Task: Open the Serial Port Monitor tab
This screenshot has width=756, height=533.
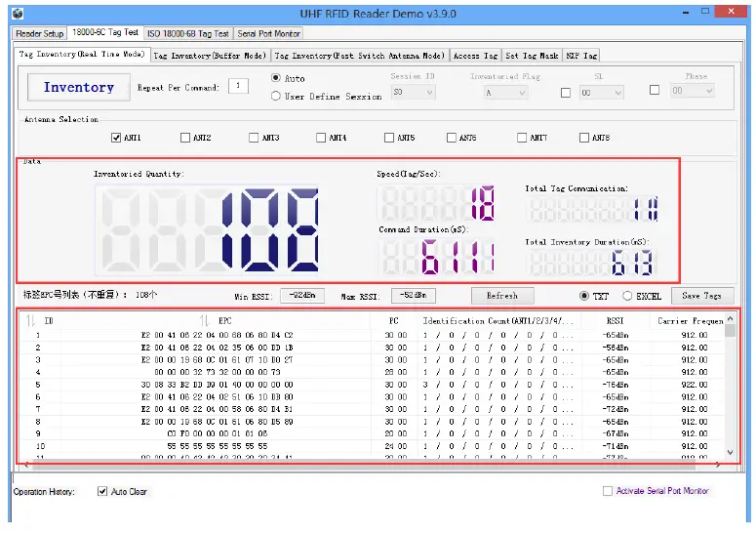Action: click(x=268, y=34)
